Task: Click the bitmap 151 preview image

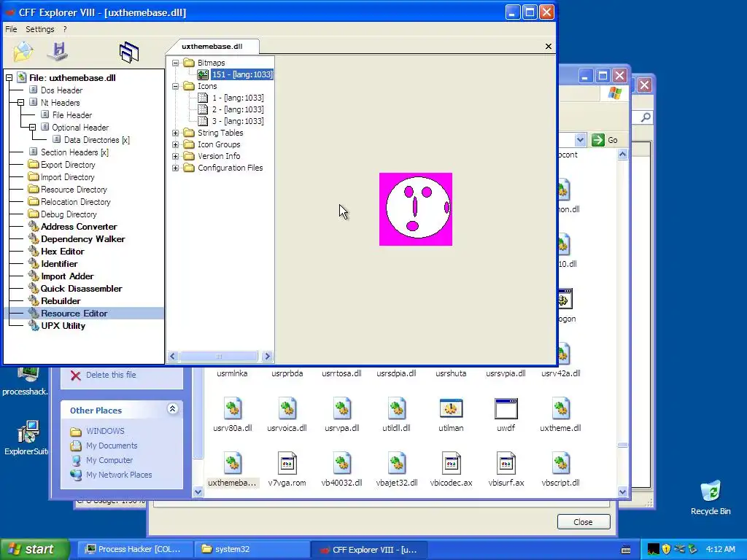Action: 416,209
